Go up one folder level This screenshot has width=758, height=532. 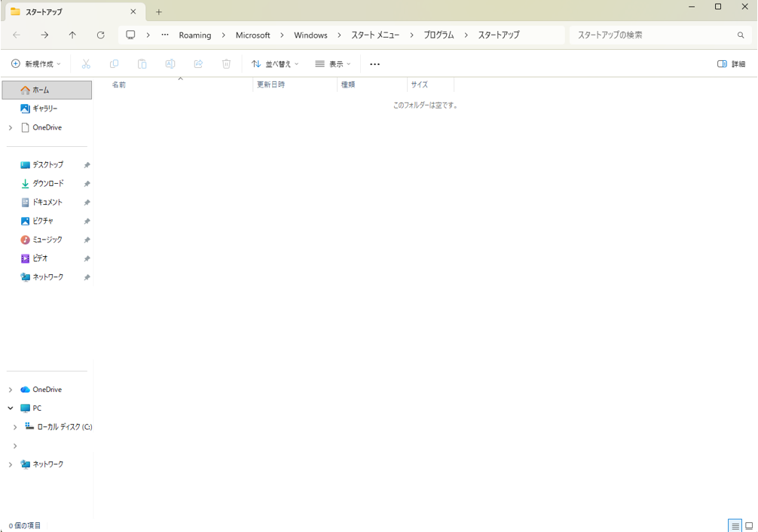pyautogui.click(x=72, y=35)
